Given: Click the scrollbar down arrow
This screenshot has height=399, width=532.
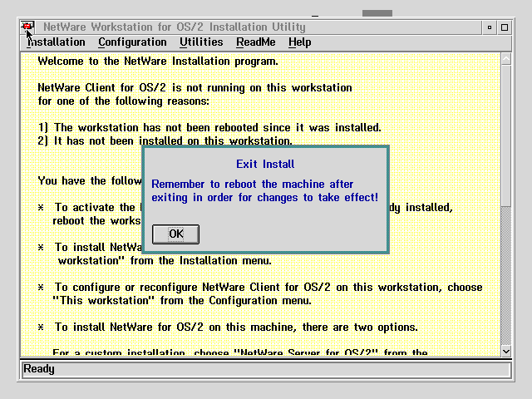Looking at the screenshot, I should [506, 352].
